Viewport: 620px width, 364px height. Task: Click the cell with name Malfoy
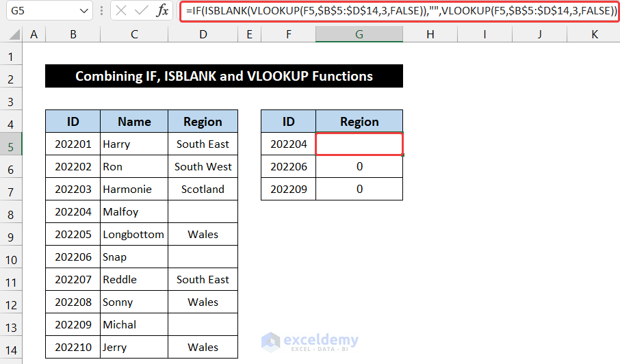pos(134,211)
